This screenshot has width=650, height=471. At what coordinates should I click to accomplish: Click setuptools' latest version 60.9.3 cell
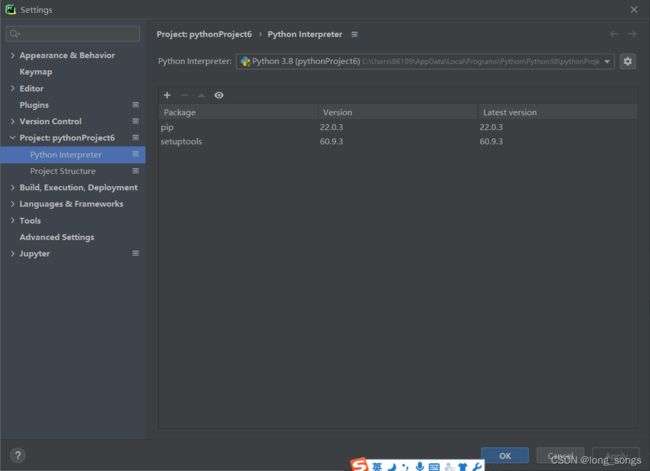(x=491, y=141)
